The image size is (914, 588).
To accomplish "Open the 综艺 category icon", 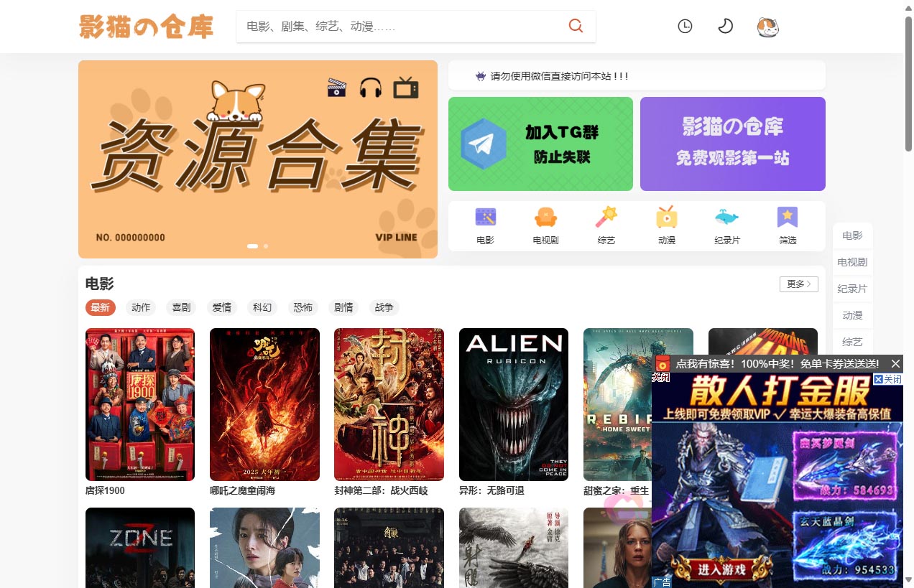I will click(x=606, y=224).
